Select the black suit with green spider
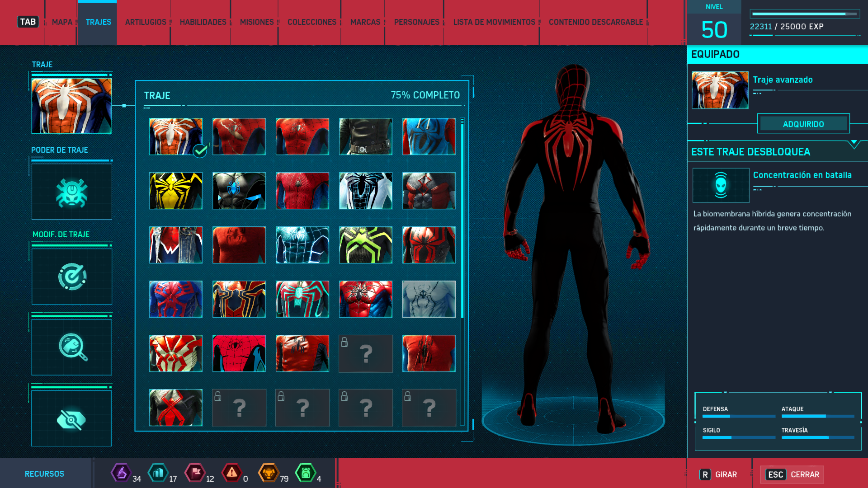 pyautogui.click(x=366, y=245)
